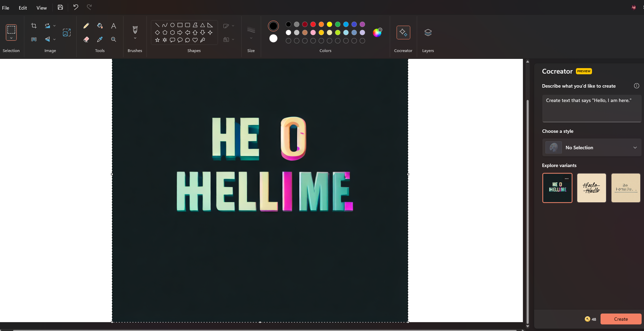
Task: Pick the purple color swatch
Action: tap(362, 24)
